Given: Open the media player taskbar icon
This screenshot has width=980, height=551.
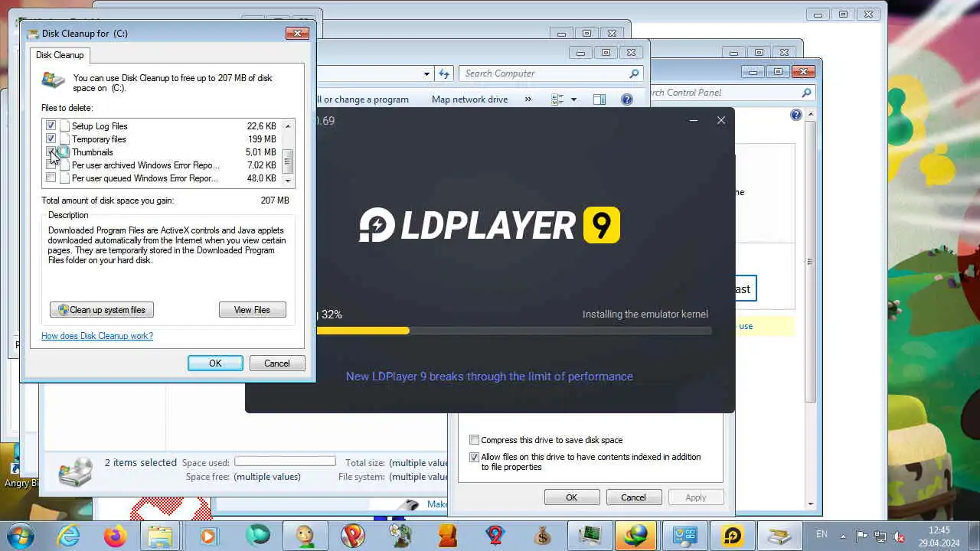Looking at the screenshot, I should pyautogui.click(x=209, y=536).
